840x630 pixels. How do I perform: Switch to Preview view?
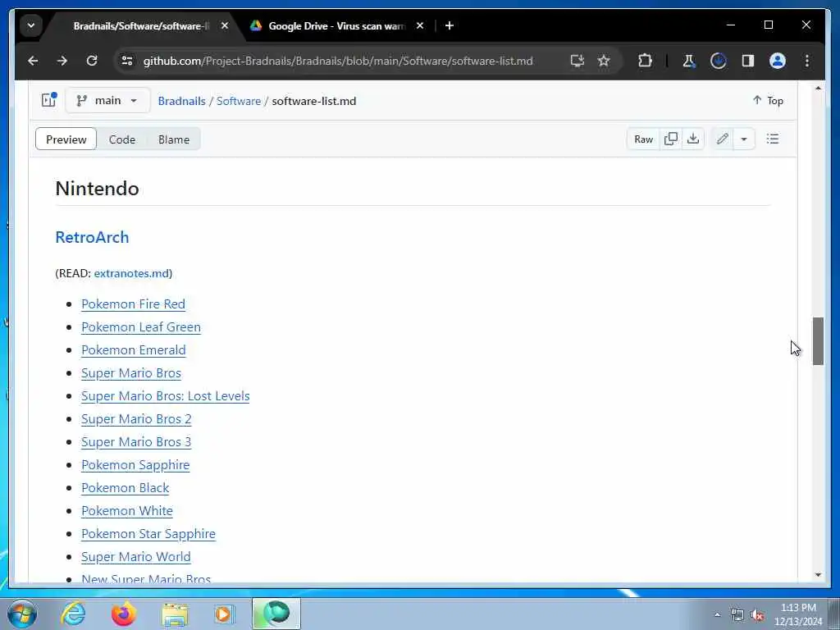pos(66,139)
